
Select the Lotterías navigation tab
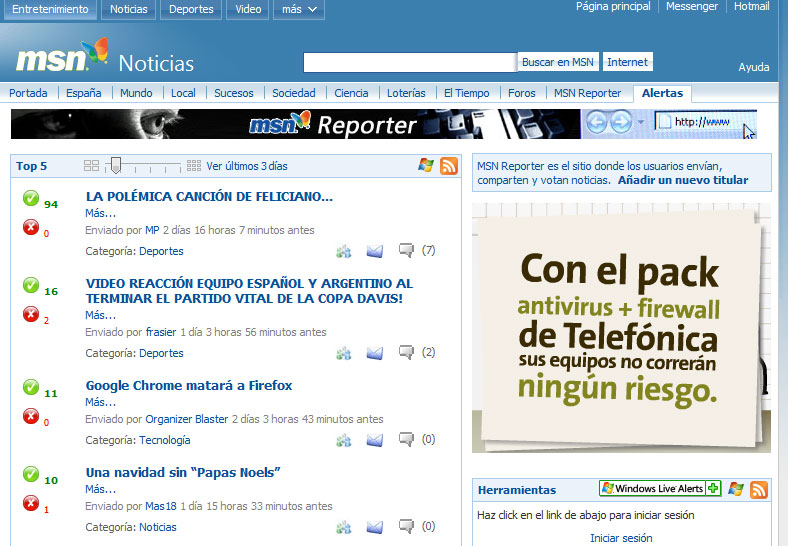(406, 93)
